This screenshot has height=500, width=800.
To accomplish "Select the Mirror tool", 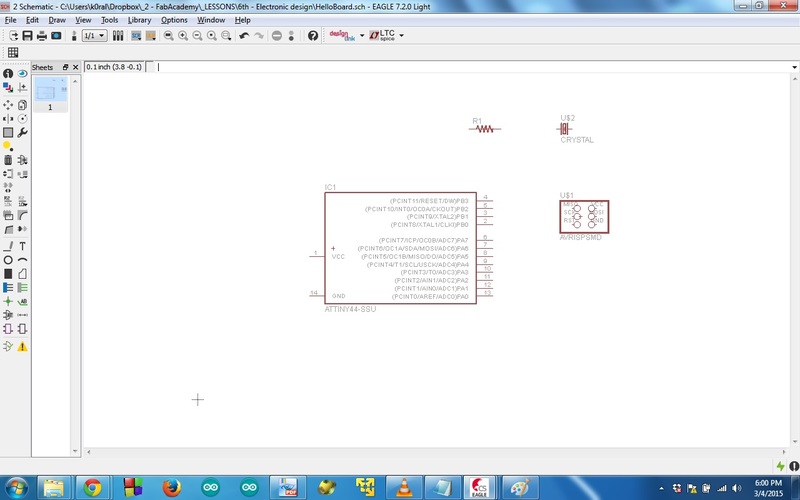I will [x=8, y=118].
